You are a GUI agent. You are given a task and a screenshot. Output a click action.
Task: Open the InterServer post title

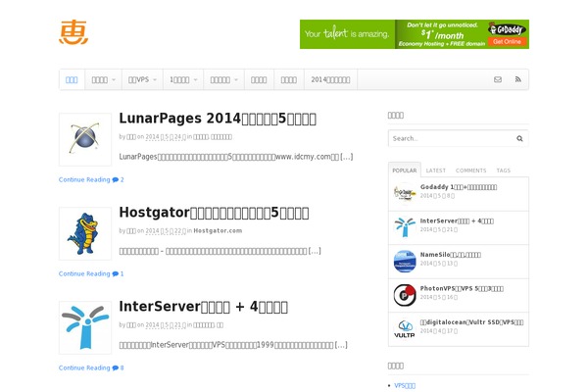click(203, 307)
